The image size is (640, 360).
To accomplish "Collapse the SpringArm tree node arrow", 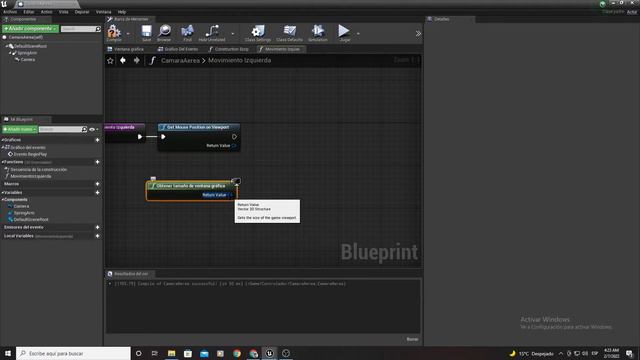I will point(10,53).
